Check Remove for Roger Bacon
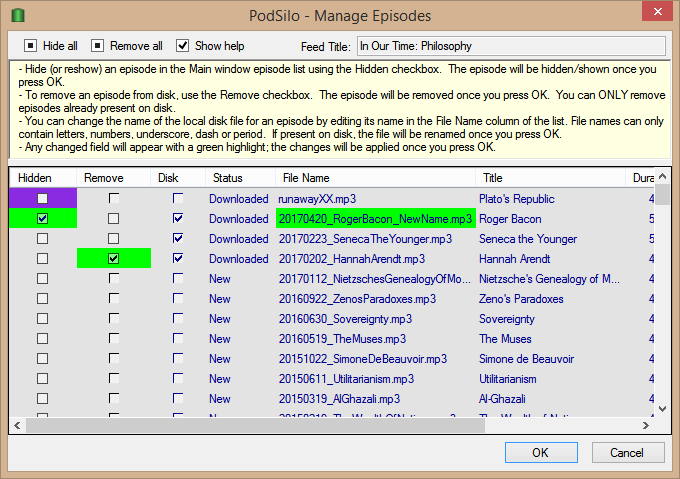The image size is (680, 479). point(114,218)
